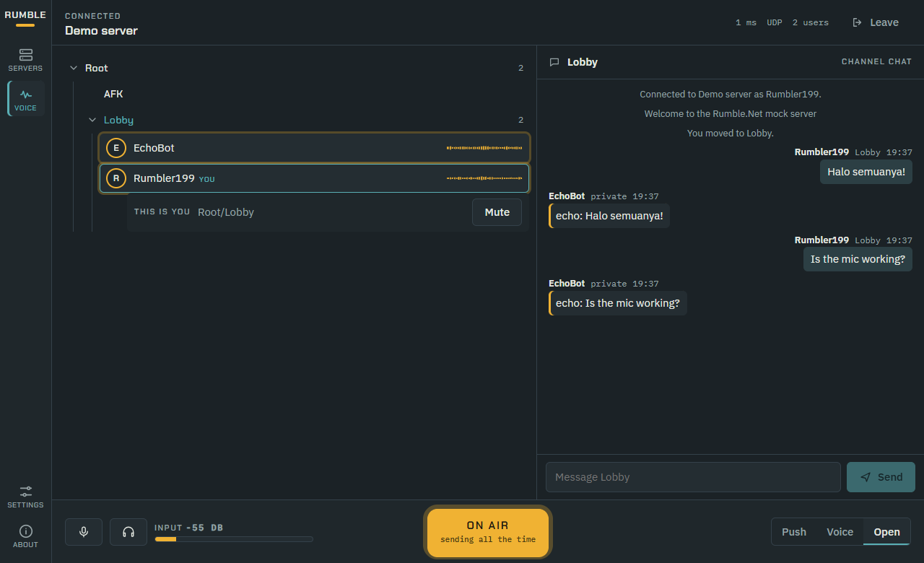
Task: Click the input level meter bar
Action: [x=234, y=539]
